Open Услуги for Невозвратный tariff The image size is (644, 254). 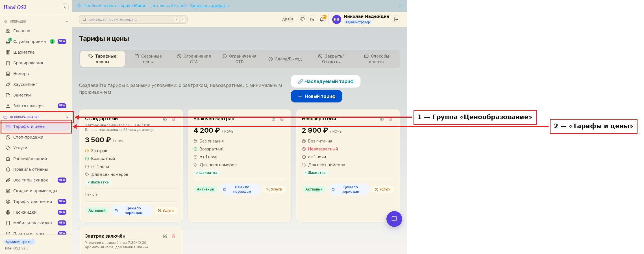coord(383,189)
